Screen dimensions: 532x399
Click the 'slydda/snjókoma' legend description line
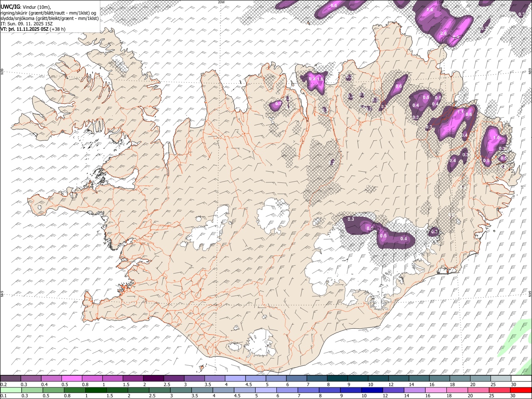pyautogui.click(x=49, y=18)
